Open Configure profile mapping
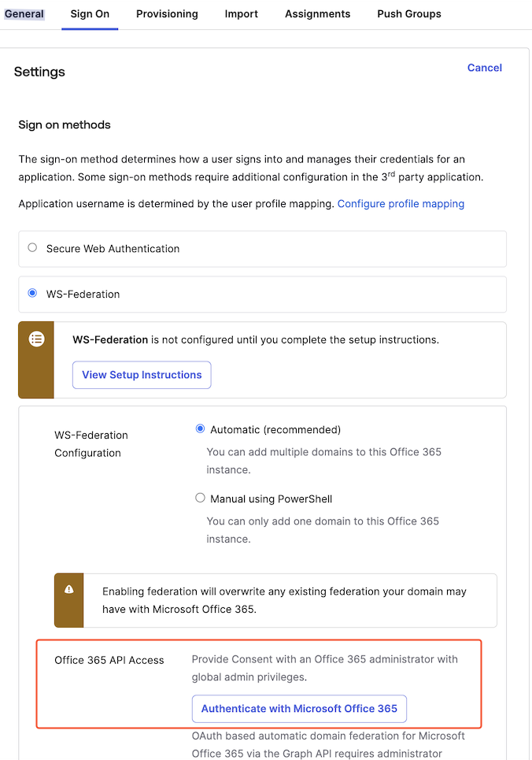The height and width of the screenshot is (760, 532). (401, 203)
